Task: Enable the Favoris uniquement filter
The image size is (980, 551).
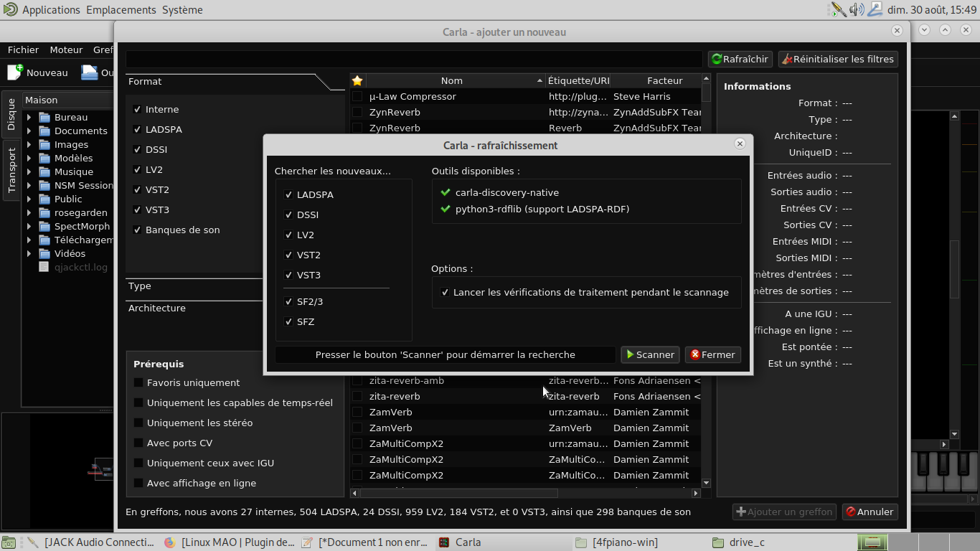Action: [x=138, y=382]
